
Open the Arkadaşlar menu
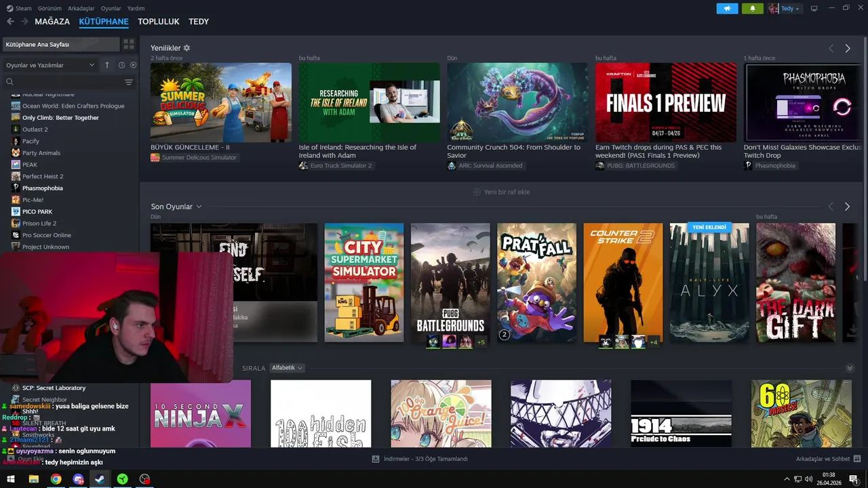[81, 8]
